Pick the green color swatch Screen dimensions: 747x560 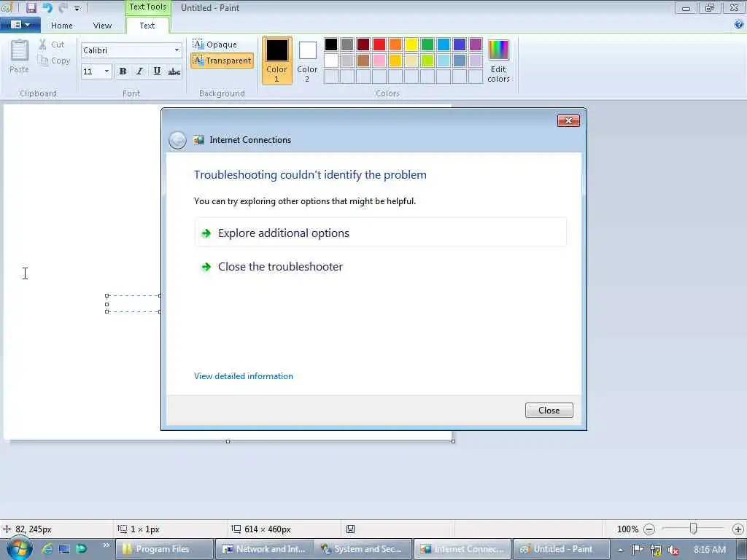[427, 44]
